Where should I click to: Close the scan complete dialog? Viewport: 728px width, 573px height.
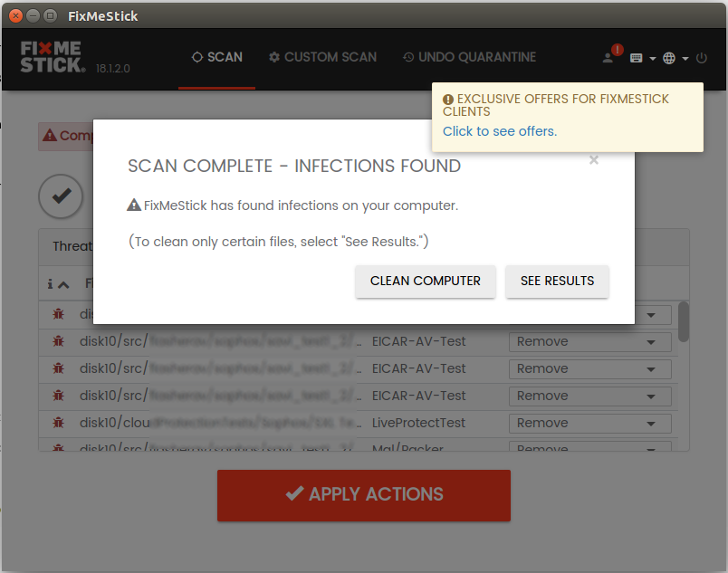click(593, 160)
